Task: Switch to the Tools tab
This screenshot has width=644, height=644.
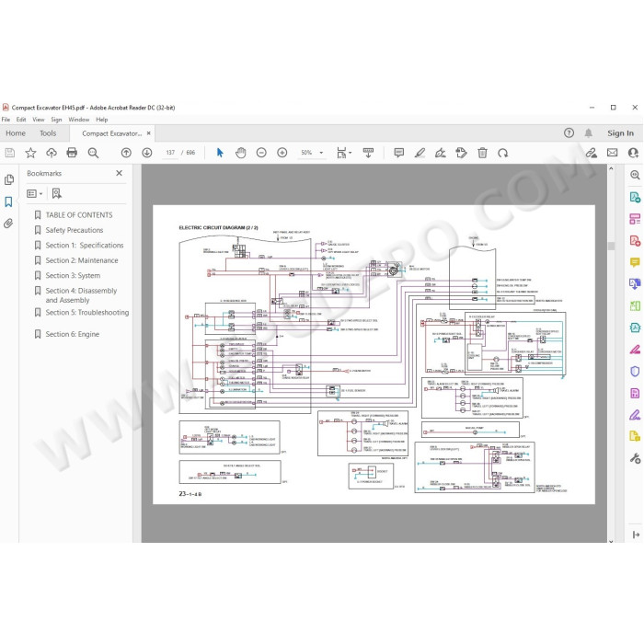Action: [48, 133]
